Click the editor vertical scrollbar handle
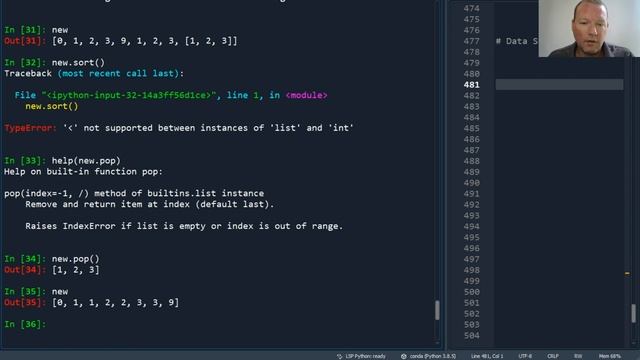Viewport: 640px width, 360px height. pyautogui.click(x=633, y=313)
